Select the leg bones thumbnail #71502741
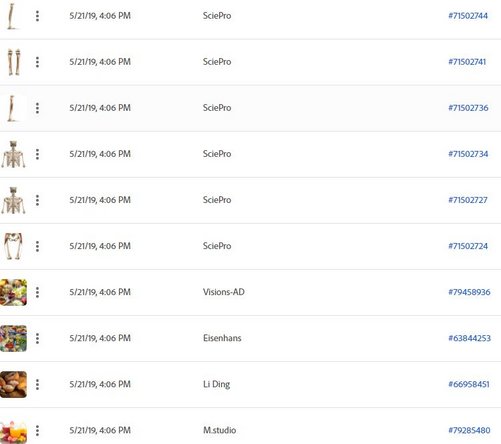The width and height of the screenshot is (501, 444). pos(14,62)
